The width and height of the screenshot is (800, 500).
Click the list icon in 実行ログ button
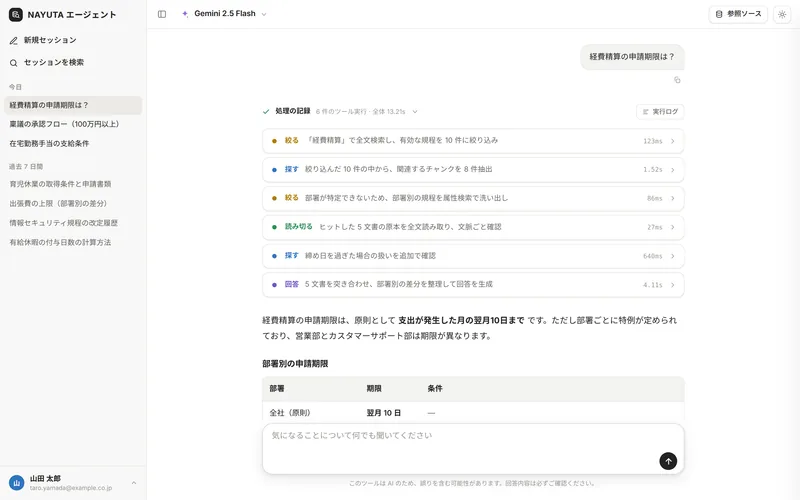coord(645,112)
